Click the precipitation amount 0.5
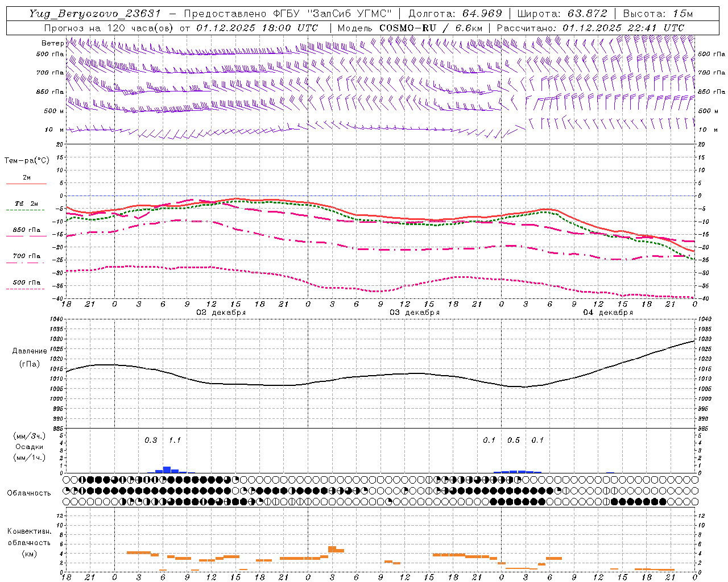 tap(514, 440)
